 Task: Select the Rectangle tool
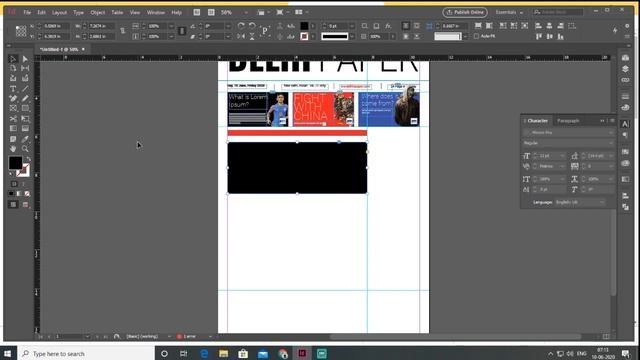(x=25, y=108)
